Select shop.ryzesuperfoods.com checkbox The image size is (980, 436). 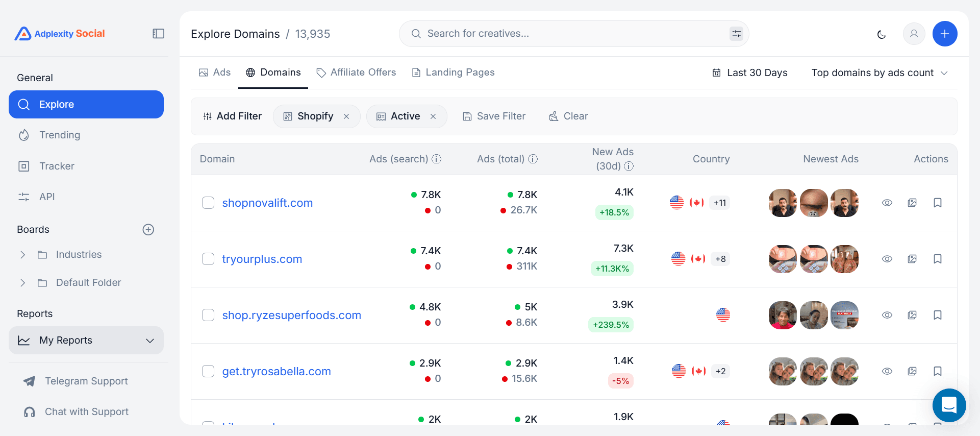tap(208, 315)
